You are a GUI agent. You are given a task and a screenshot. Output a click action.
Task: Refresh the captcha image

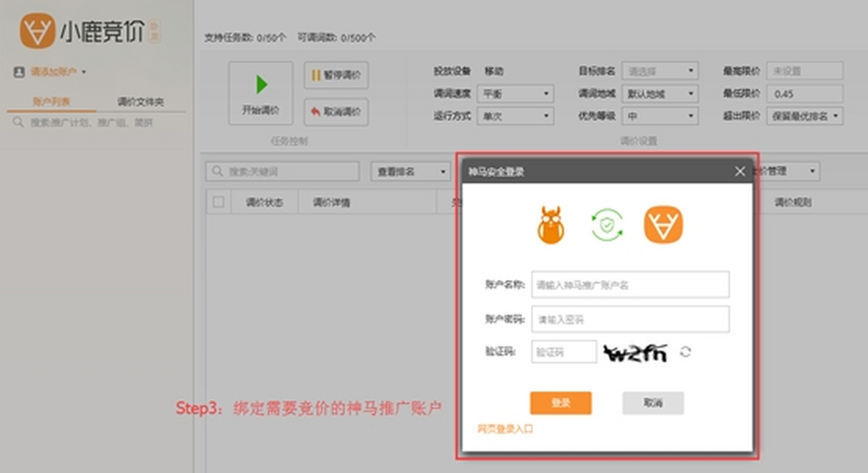[x=686, y=352]
